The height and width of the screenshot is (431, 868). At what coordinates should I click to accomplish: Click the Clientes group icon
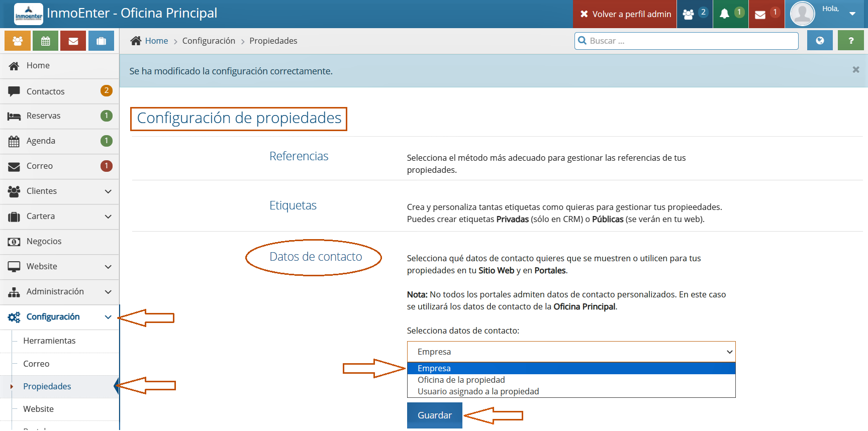[x=14, y=191]
